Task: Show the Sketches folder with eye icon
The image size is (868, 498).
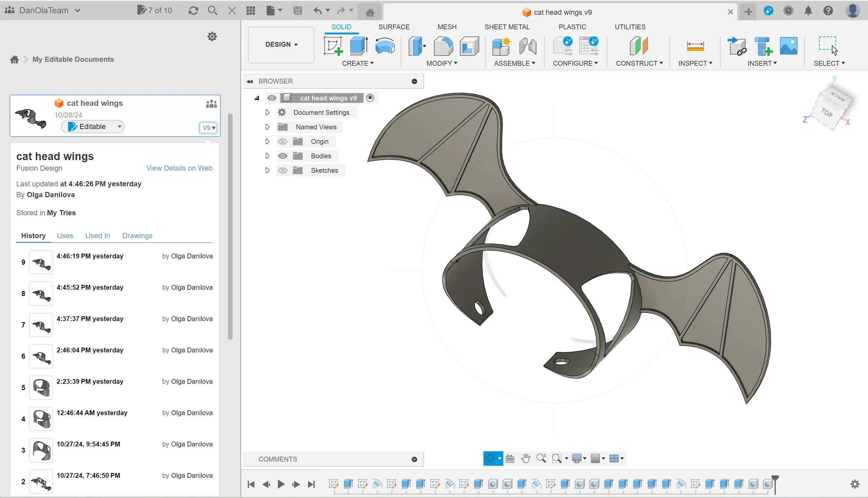Action: 282,170
